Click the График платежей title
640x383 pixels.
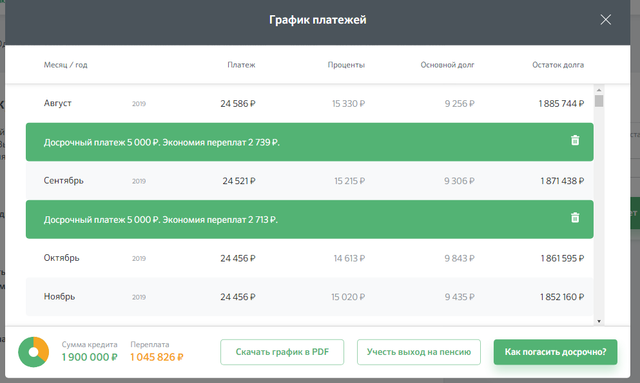tap(318, 20)
